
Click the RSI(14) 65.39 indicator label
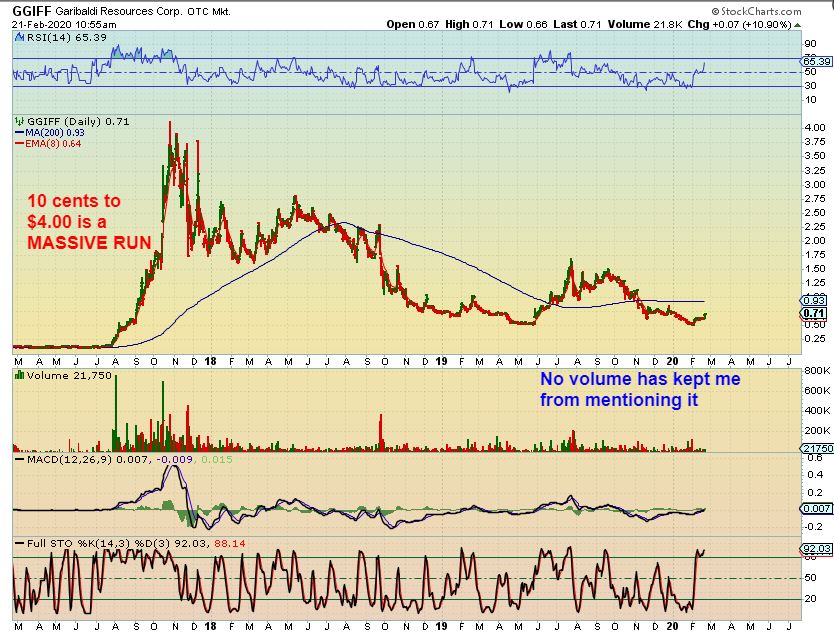pyautogui.click(x=66, y=37)
